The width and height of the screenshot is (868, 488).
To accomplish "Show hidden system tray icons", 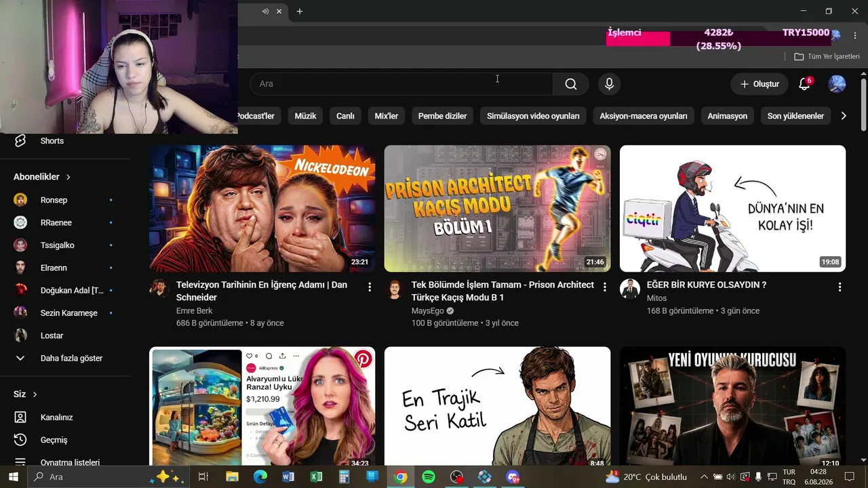I will click(704, 477).
